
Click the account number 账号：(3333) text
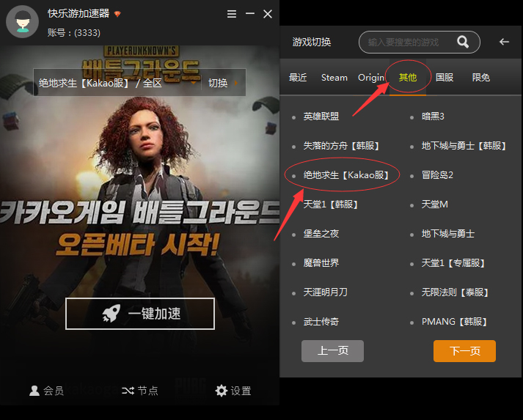tap(73, 33)
